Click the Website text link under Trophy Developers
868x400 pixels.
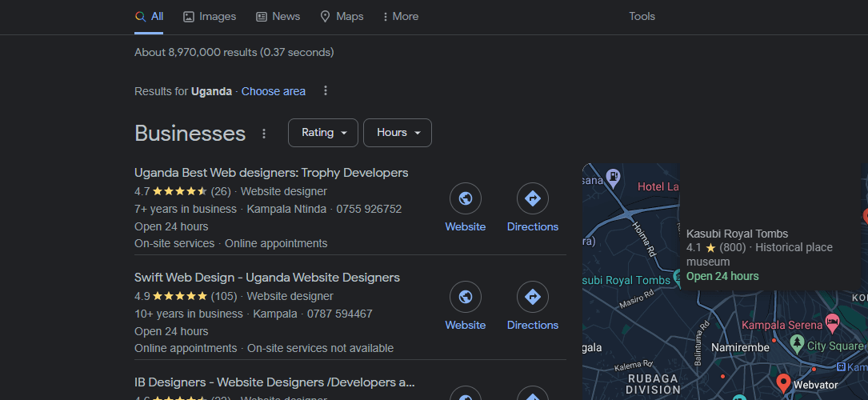coord(466,227)
